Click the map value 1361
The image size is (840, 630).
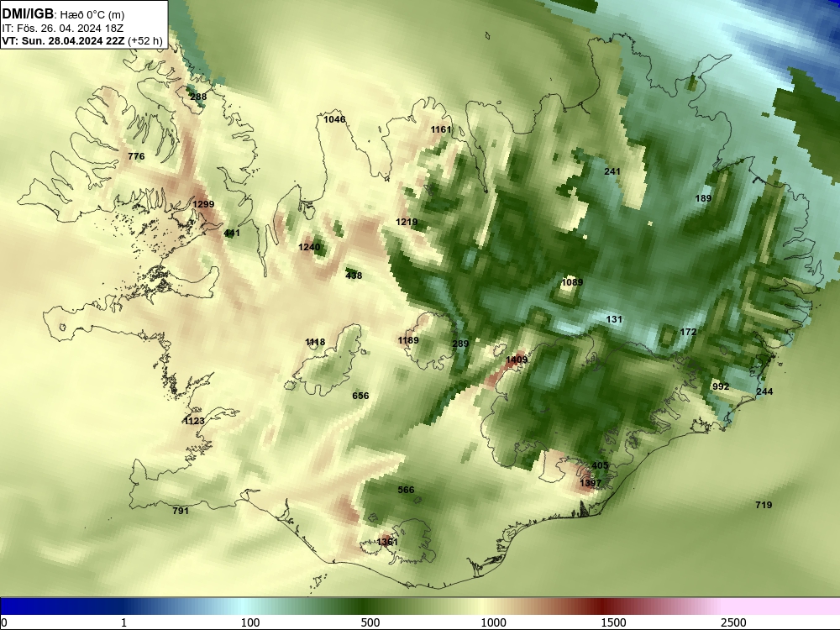tap(387, 542)
